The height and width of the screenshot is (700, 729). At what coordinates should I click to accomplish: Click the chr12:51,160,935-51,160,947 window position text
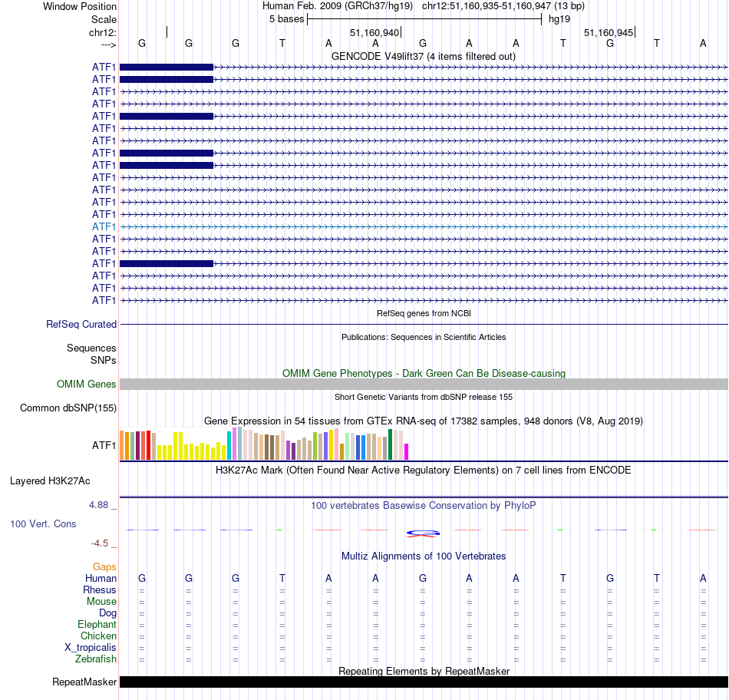(x=503, y=6)
